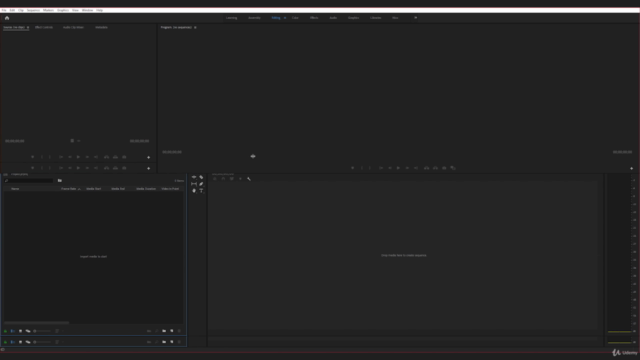This screenshot has height=360, width=640.
Task: Click the Program monitor playhead timecode
Action: pyautogui.click(x=172, y=152)
